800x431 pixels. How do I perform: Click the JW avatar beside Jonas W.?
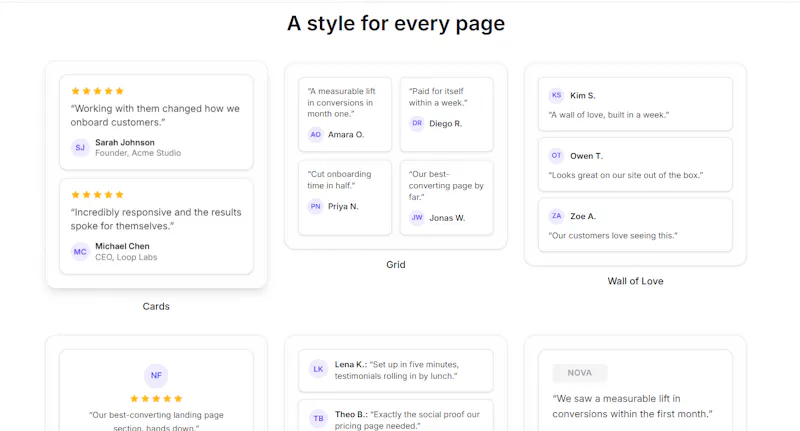click(417, 218)
